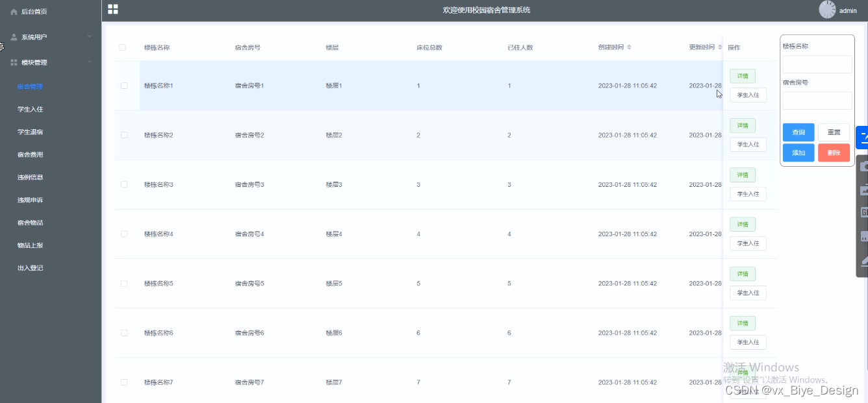The height and width of the screenshot is (403, 868).
Task: Click the module grid icon beside 模块管理
Action: coord(14,62)
